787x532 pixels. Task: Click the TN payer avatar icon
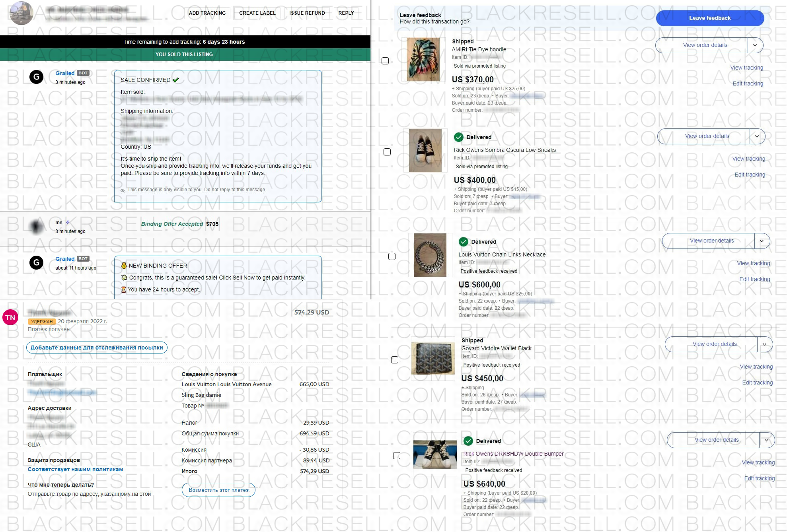click(10, 317)
